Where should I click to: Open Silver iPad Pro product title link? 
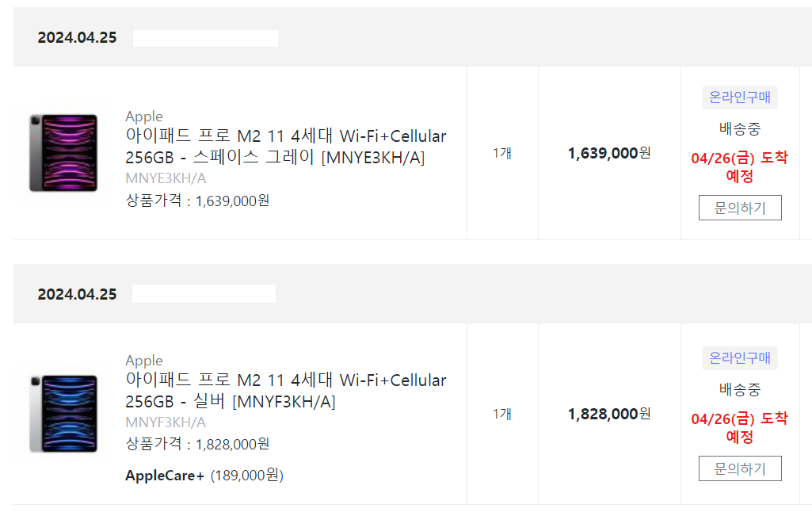pyautogui.click(x=285, y=390)
